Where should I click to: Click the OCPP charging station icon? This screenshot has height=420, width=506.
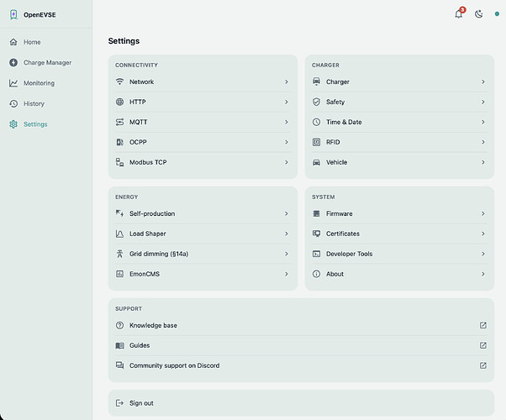119,142
